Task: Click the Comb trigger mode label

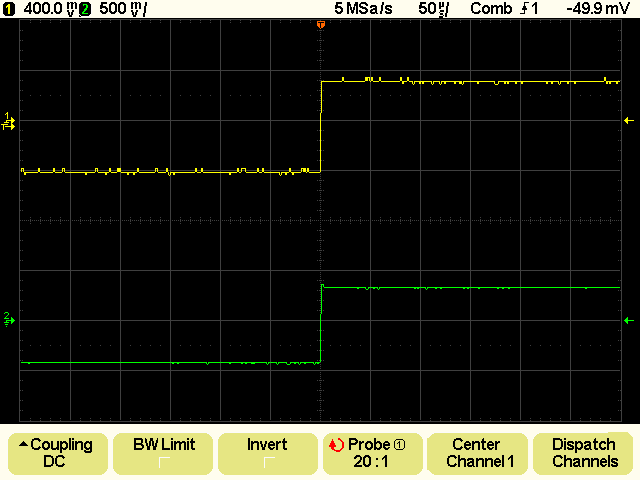Action: tap(491, 9)
